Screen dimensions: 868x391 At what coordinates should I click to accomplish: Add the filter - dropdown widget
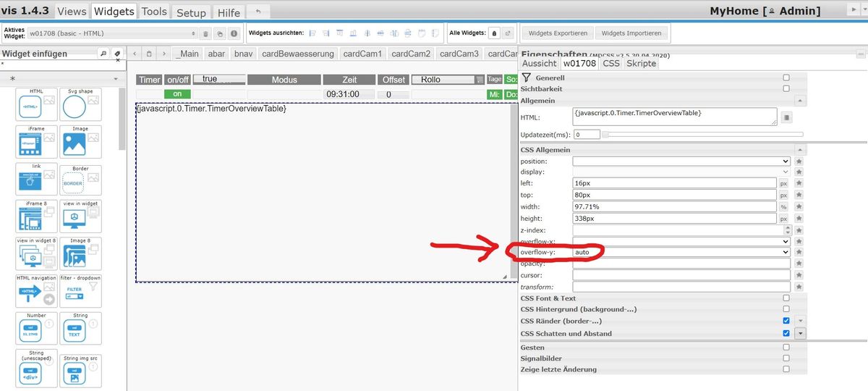[80, 291]
